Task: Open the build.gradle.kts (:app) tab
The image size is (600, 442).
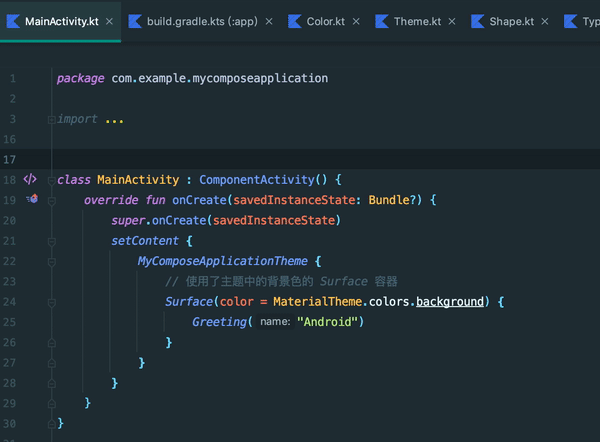Action: 202,21
